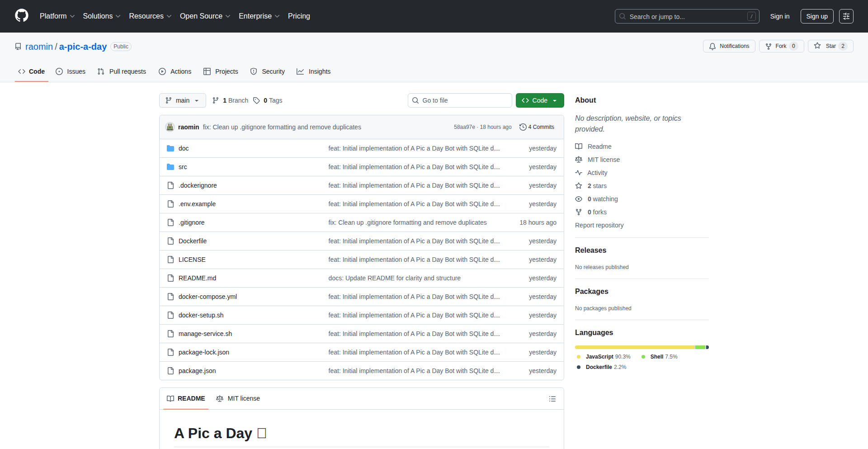View the 0 Tags link
Screen dimensions: 868x449
268,100
